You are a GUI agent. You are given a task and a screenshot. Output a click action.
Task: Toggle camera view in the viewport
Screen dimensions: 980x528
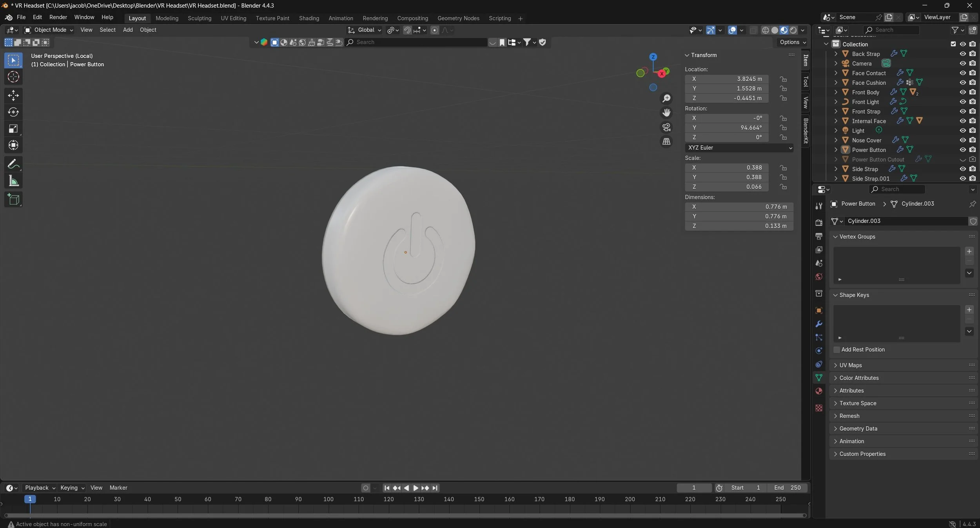point(666,127)
